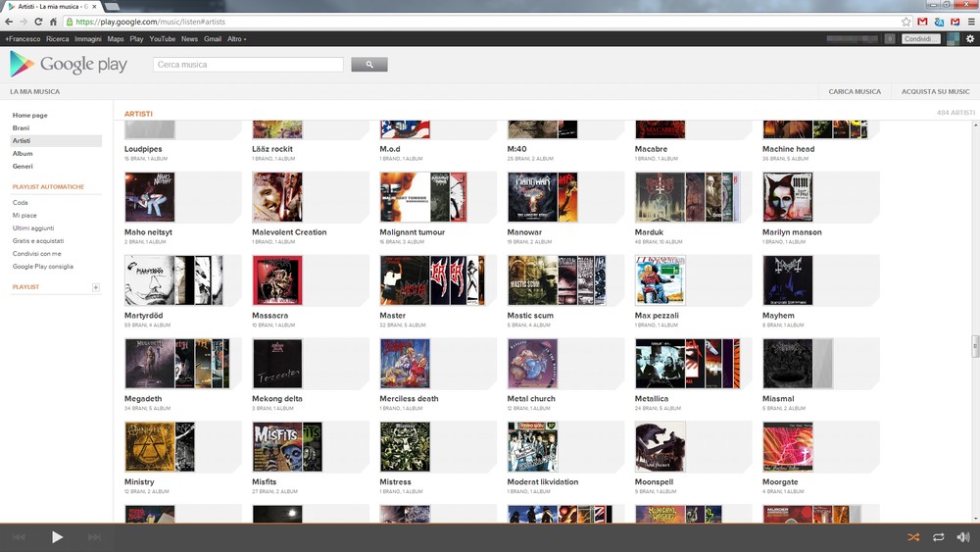Click Carica musica button
The height and width of the screenshot is (552, 980).
click(855, 92)
